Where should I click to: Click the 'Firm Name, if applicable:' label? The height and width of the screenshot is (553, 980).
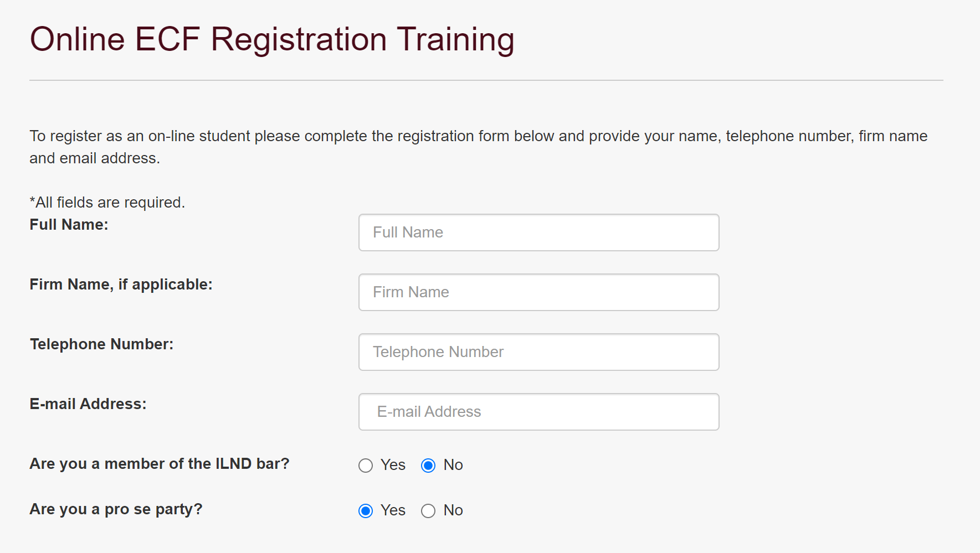point(121,285)
